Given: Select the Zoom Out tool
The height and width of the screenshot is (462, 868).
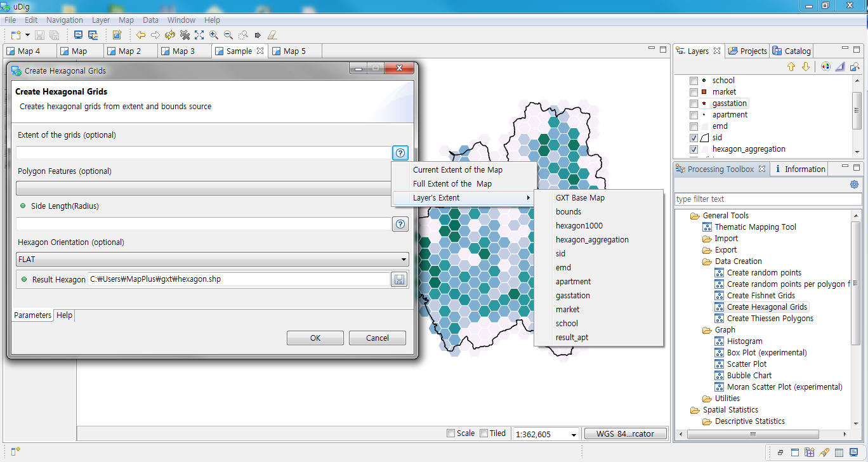Looking at the screenshot, I should point(227,35).
